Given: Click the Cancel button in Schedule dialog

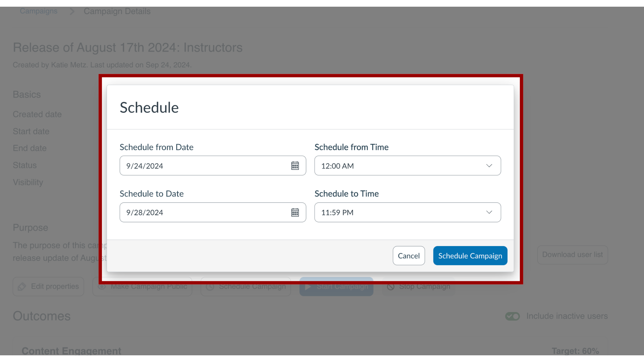Looking at the screenshot, I should [x=409, y=255].
